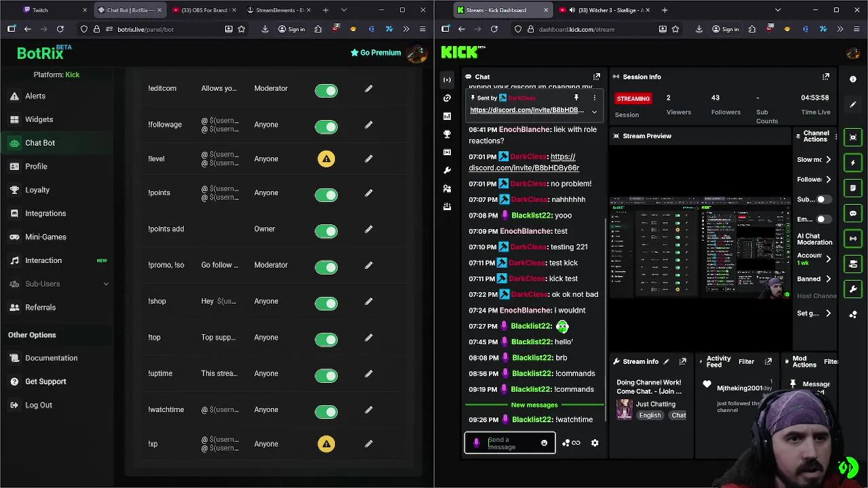This screenshot has width=868, height=488.
Task: Click the English language tag
Action: tap(650, 415)
